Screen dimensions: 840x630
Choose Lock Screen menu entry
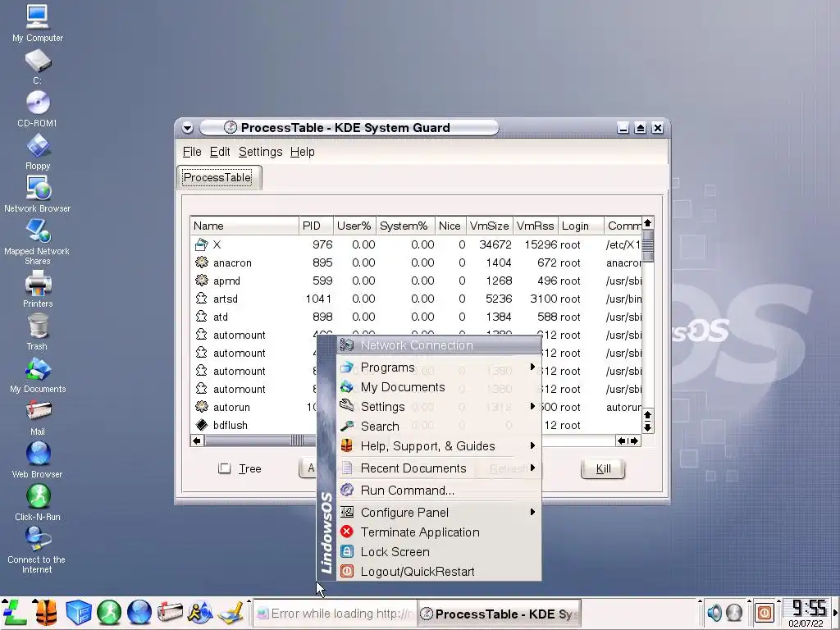pyautogui.click(x=438, y=552)
